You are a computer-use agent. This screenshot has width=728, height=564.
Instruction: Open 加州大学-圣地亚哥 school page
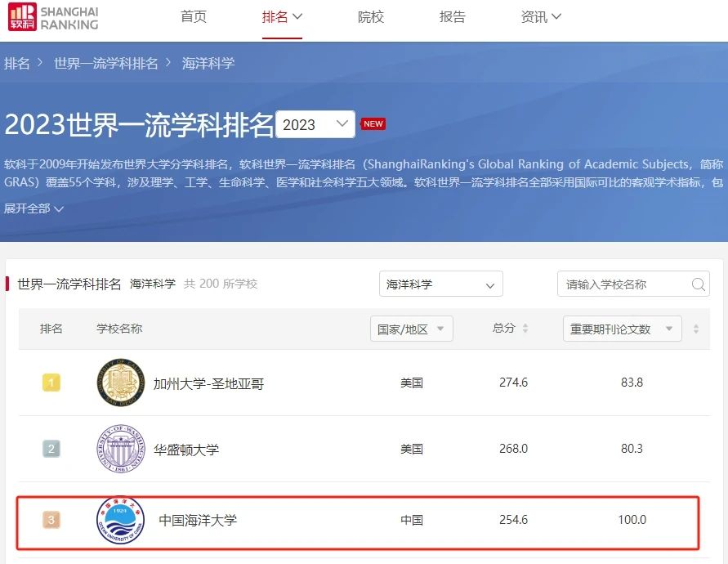209,383
